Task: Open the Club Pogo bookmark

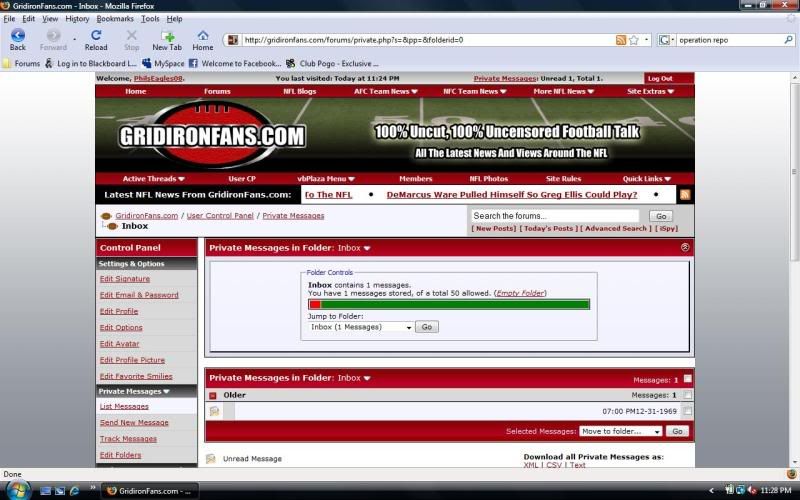Action: click(x=332, y=63)
